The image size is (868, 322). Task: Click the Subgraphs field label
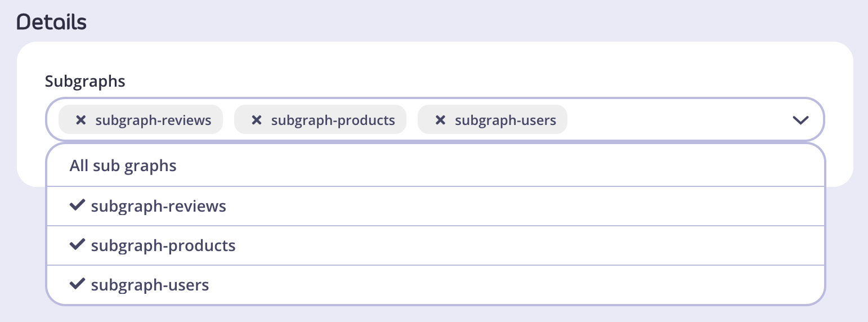[85, 82]
